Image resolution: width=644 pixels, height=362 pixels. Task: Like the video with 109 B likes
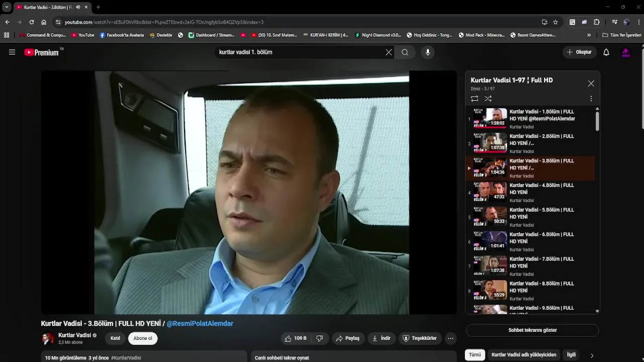click(x=295, y=338)
